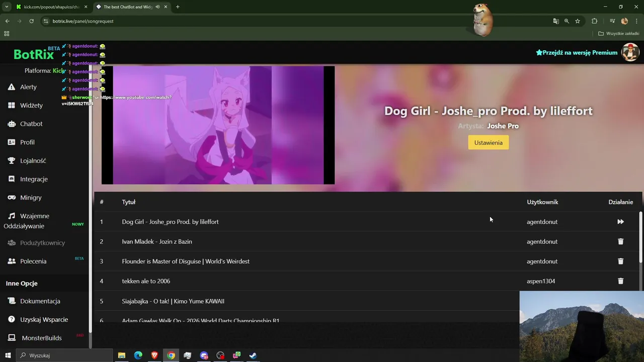Viewport: 644px width, 362px height.
Task: Bookmark this page with the star
Action: (578, 21)
